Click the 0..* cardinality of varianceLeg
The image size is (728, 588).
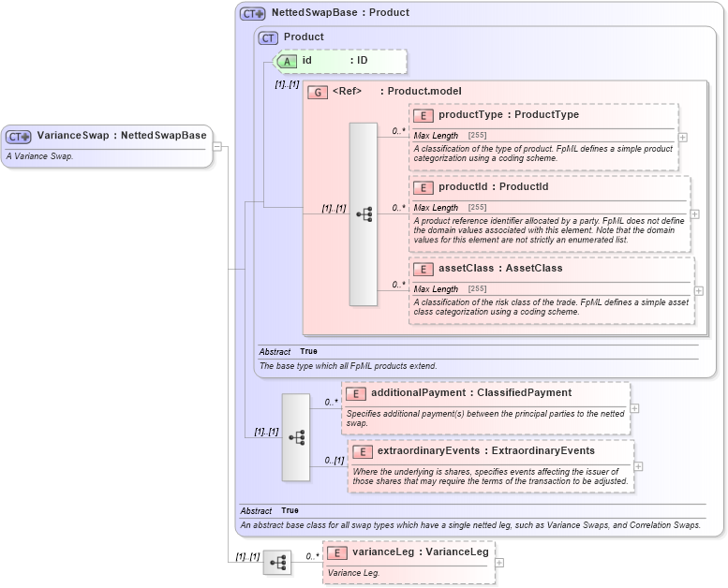[x=312, y=556]
